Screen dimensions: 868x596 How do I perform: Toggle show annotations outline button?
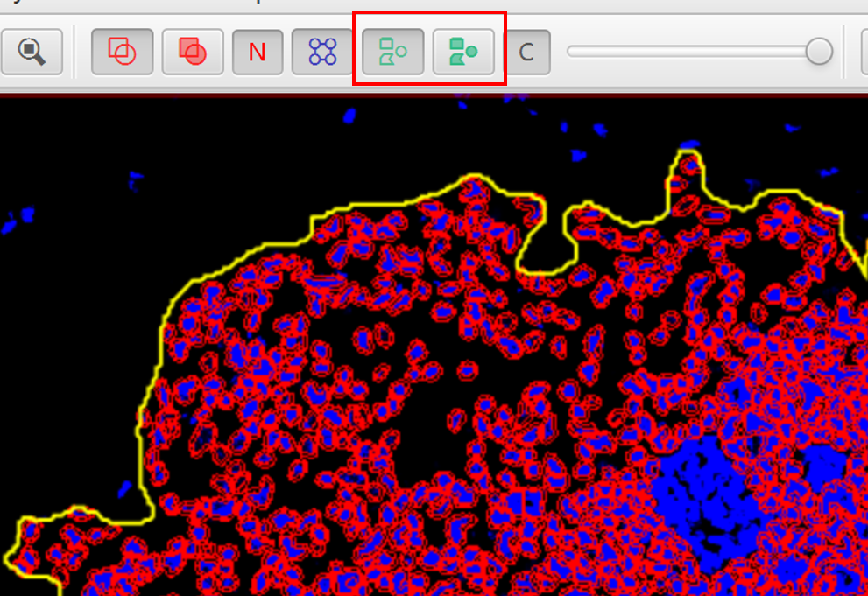(x=122, y=53)
